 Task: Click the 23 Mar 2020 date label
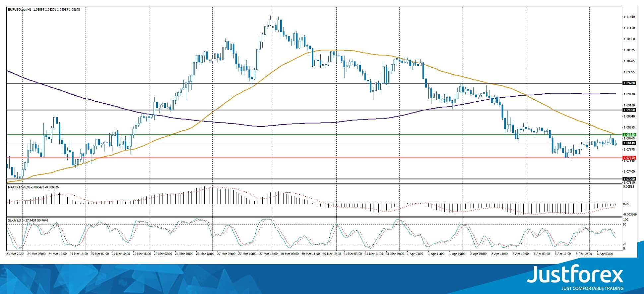tap(15, 254)
